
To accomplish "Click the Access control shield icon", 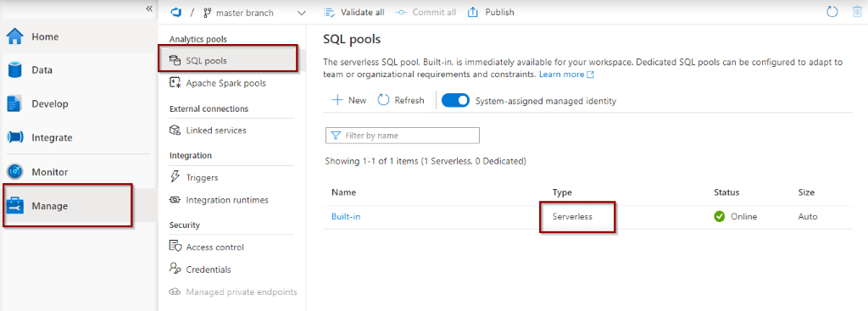I will click(175, 247).
